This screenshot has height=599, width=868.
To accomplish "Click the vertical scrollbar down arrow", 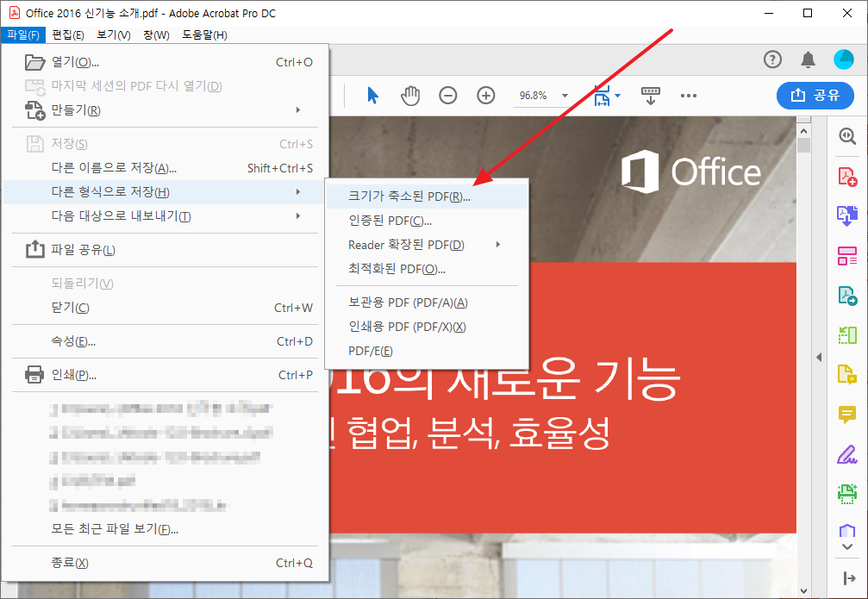I will tap(804, 591).
